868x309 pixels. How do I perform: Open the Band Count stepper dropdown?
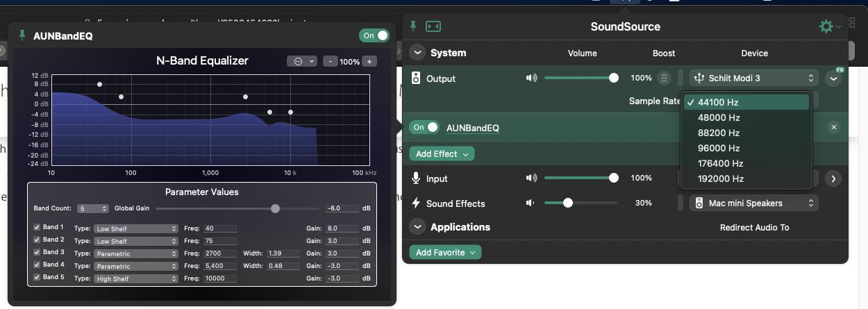tap(94, 208)
